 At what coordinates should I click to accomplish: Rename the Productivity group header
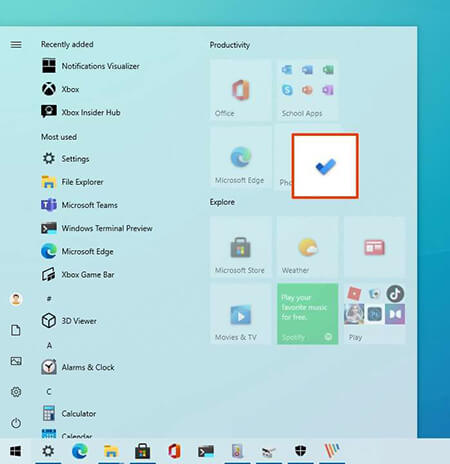pyautogui.click(x=230, y=45)
